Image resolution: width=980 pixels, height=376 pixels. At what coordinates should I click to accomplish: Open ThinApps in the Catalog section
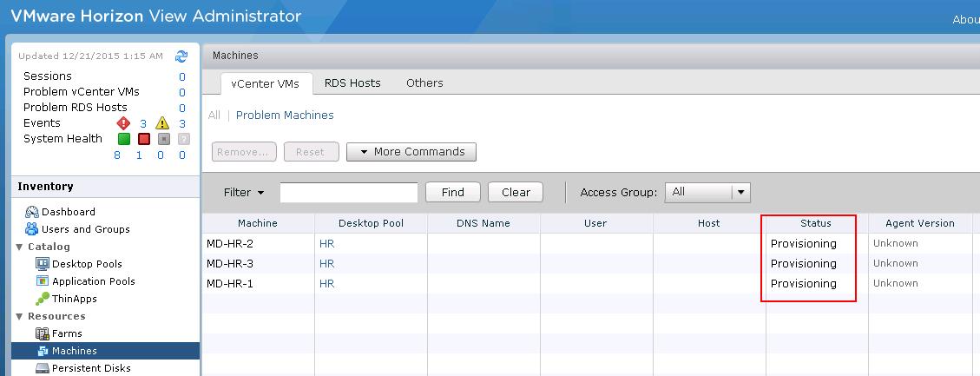coord(74,299)
